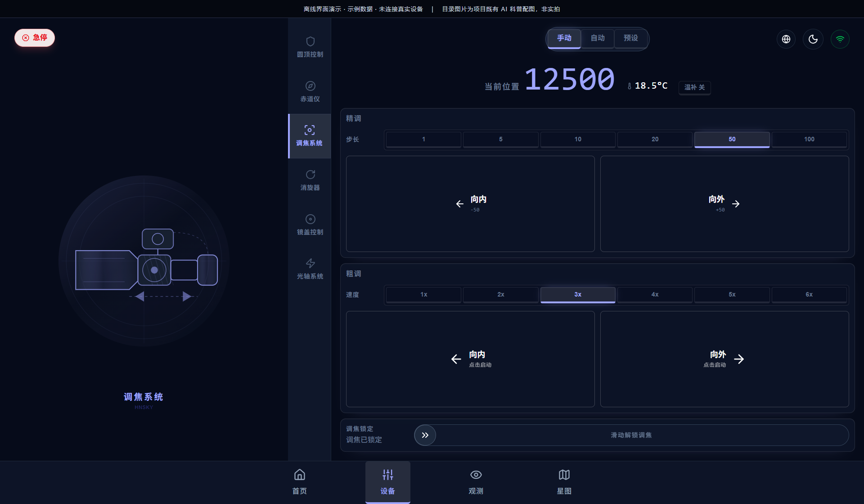Set coarse speed to 6x
864x504 pixels.
(x=810, y=295)
